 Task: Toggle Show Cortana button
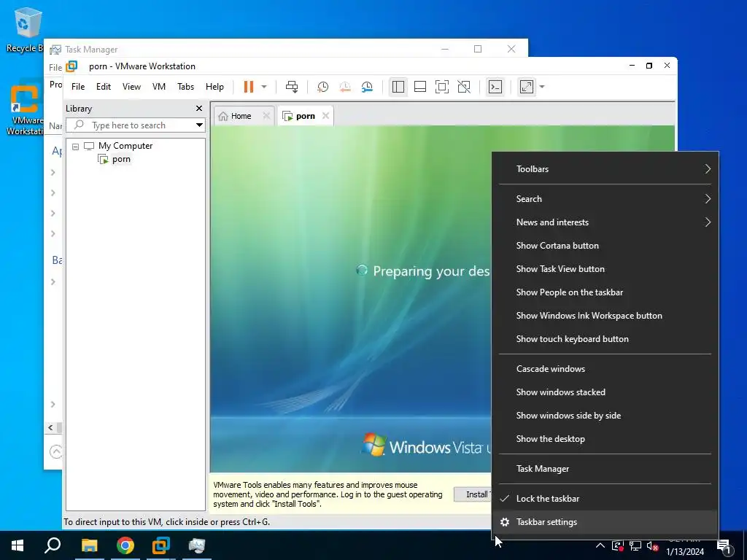605,246
